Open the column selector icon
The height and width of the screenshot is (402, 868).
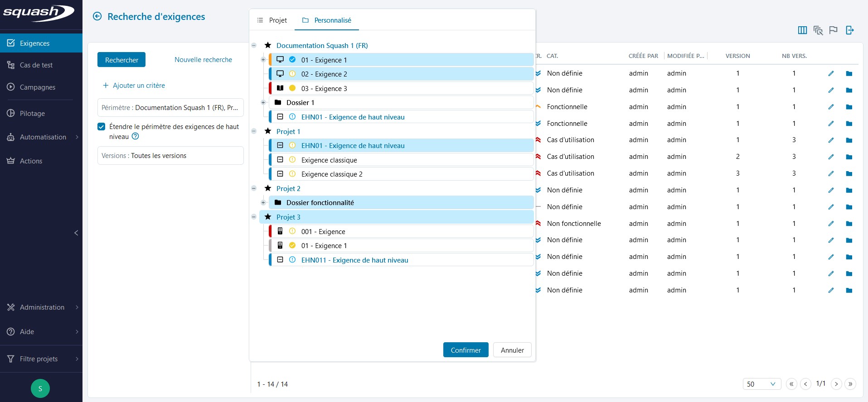click(802, 30)
